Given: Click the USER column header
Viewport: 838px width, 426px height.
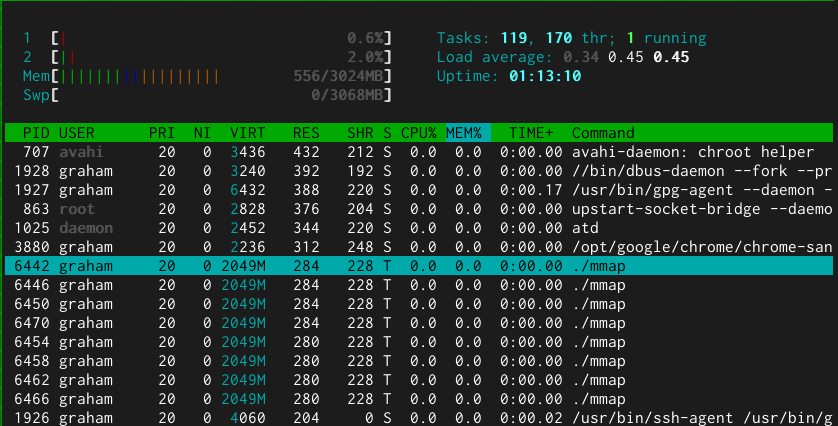Looking at the screenshot, I should (x=76, y=133).
